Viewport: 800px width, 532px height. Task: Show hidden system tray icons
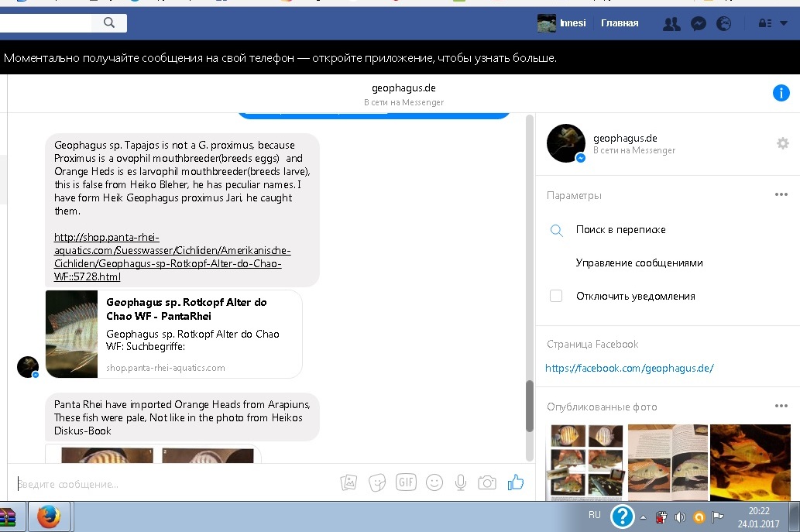point(642,517)
